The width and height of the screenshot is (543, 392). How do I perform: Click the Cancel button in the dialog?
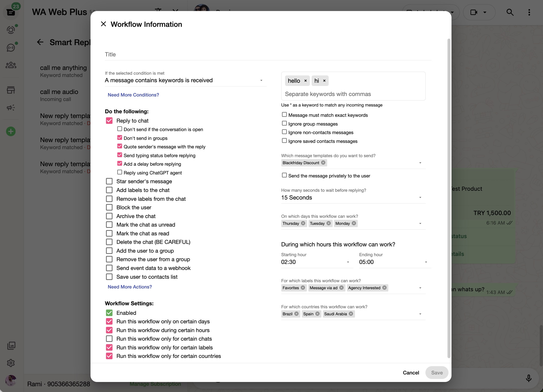pos(411,373)
